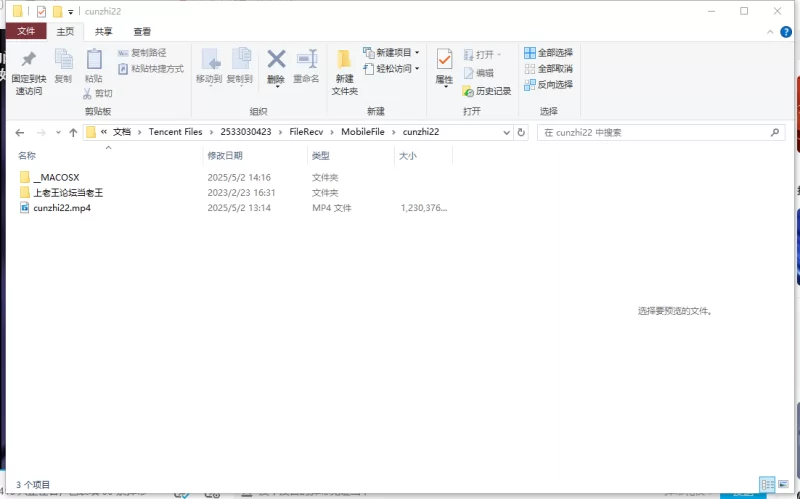
Task: Select the __MACOSX folder
Action: click(x=56, y=178)
